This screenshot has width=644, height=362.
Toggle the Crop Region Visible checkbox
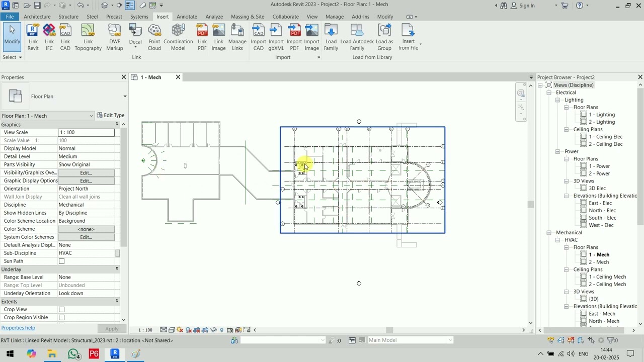click(62, 317)
